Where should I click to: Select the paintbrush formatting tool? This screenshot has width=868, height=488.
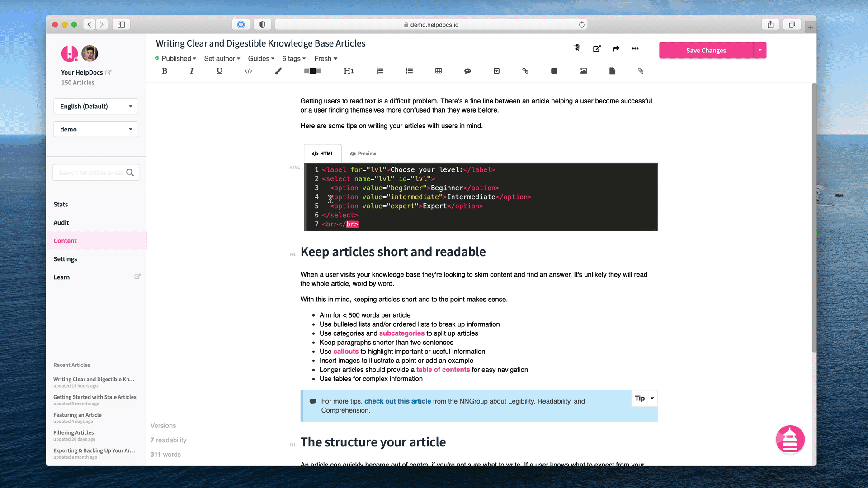(278, 71)
